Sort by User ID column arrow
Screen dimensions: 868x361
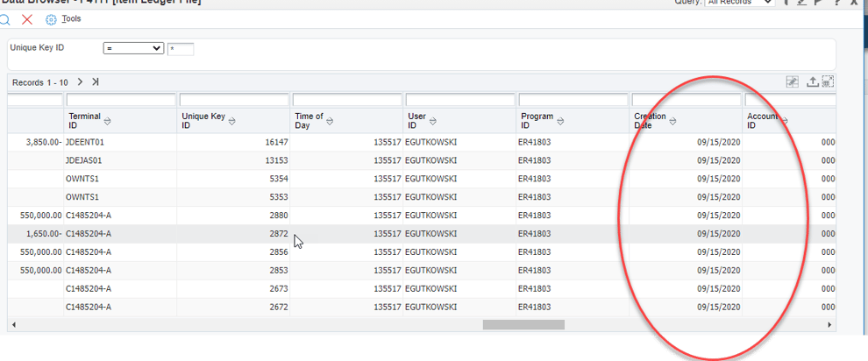(433, 121)
